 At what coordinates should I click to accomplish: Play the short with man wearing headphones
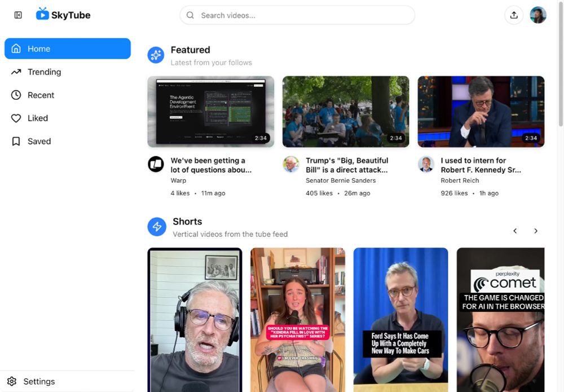pos(195,320)
